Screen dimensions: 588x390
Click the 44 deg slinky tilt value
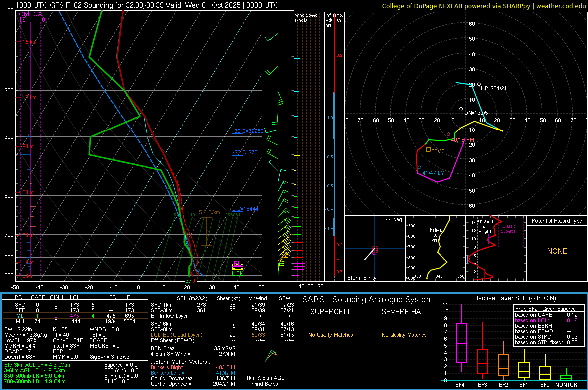(394, 219)
